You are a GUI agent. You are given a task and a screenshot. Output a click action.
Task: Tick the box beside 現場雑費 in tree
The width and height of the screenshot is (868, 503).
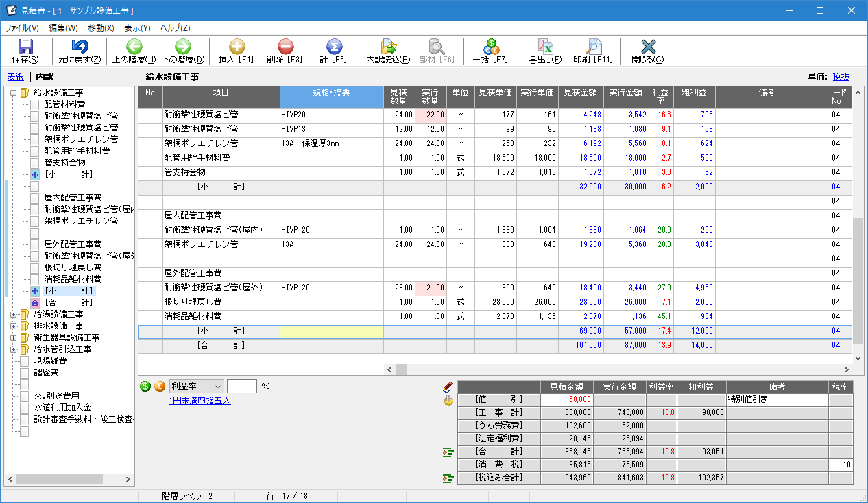pyautogui.click(x=25, y=361)
